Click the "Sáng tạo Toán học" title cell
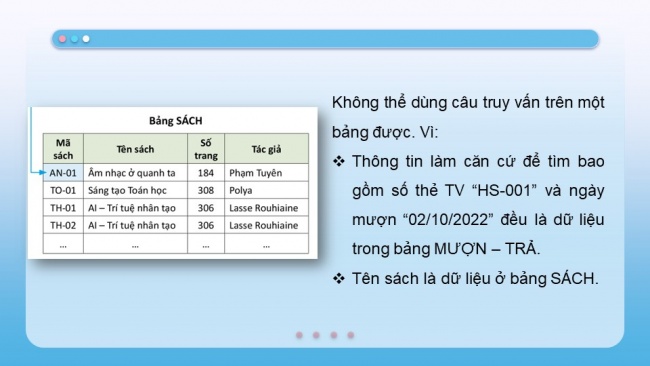Image resolution: width=650 pixels, height=366 pixels. click(x=136, y=190)
